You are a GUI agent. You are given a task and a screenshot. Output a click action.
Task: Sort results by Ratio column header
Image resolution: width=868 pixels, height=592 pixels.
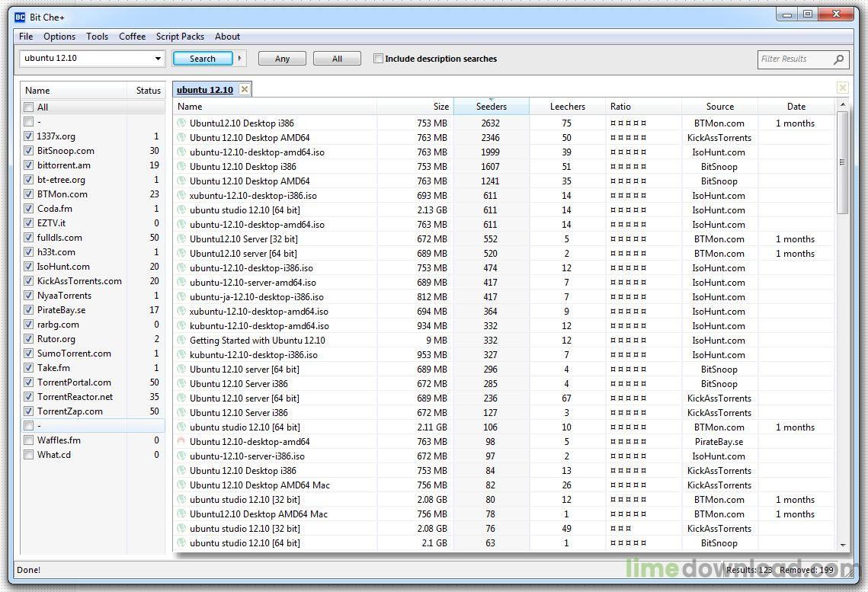644,106
